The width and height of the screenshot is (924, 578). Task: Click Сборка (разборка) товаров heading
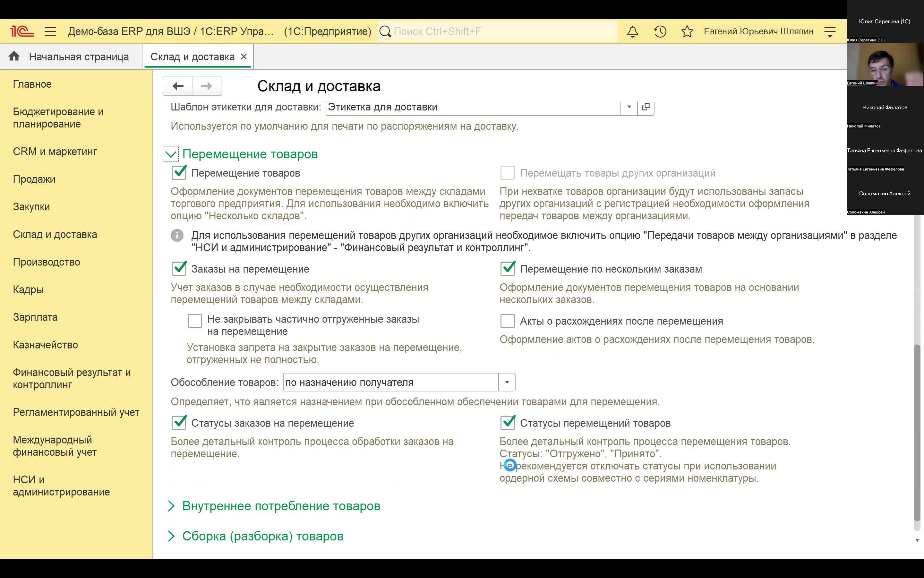[x=263, y=536]
